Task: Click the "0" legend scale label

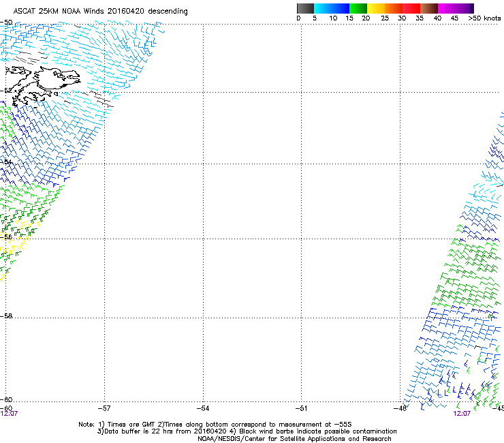Action: (x=298, y=18)
